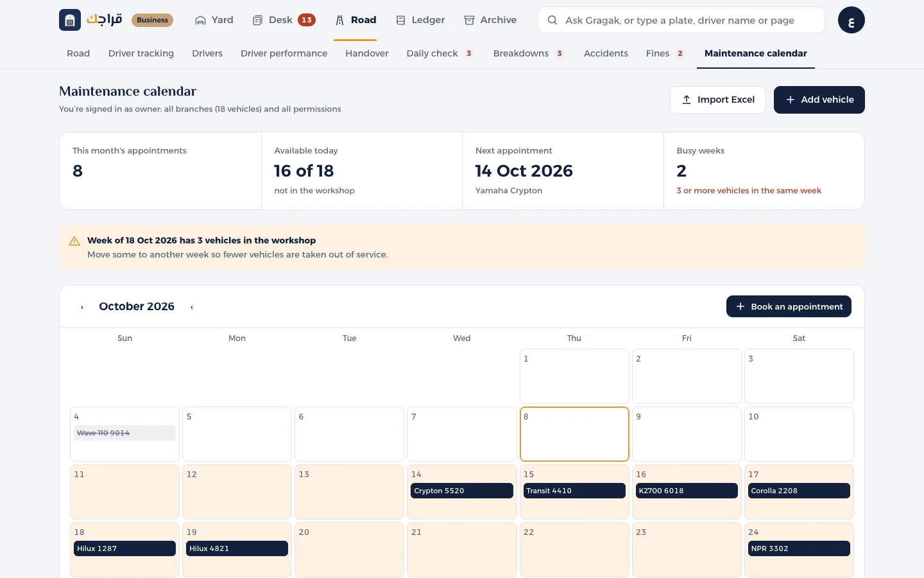This screenshot has width=924, height=578.
Task: Switch to the Breakdowns tab
Action: [529, 53]
